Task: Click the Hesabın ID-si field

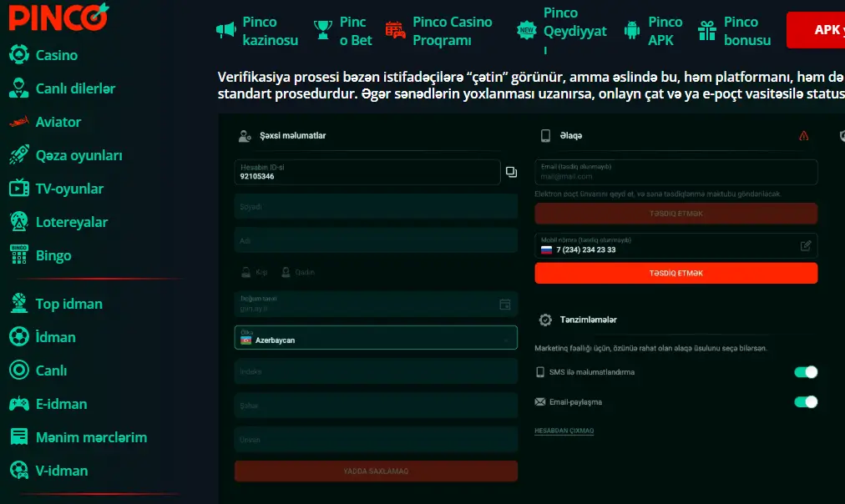Action: click(x=367, y=172)
